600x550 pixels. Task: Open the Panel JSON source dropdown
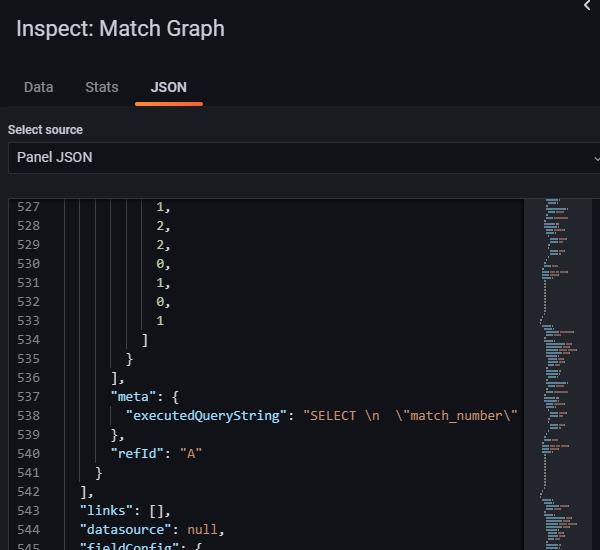[x=304, y=158]
